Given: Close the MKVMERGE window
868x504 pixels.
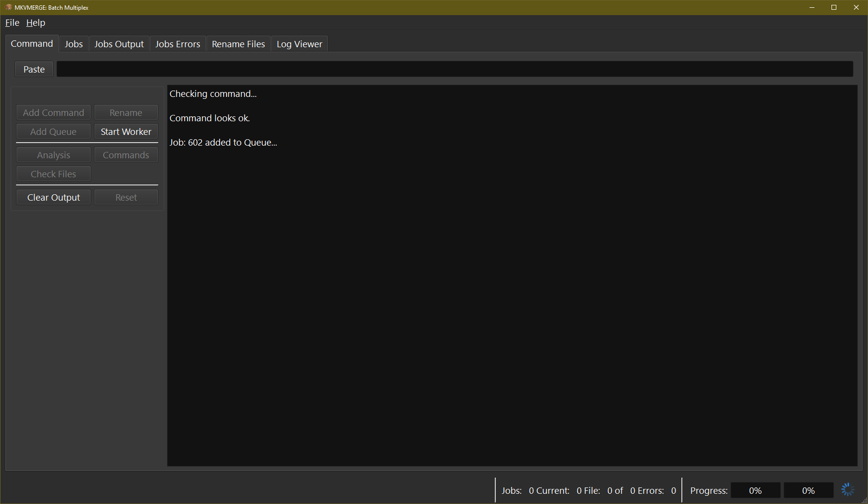Looking at the screenshot, I should (x=856, y=7).
